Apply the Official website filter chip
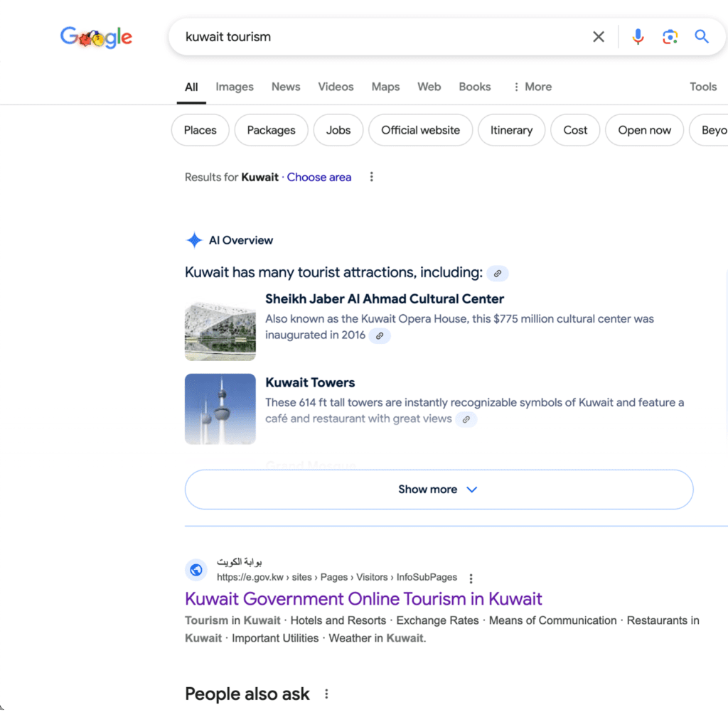 (421, 130)
